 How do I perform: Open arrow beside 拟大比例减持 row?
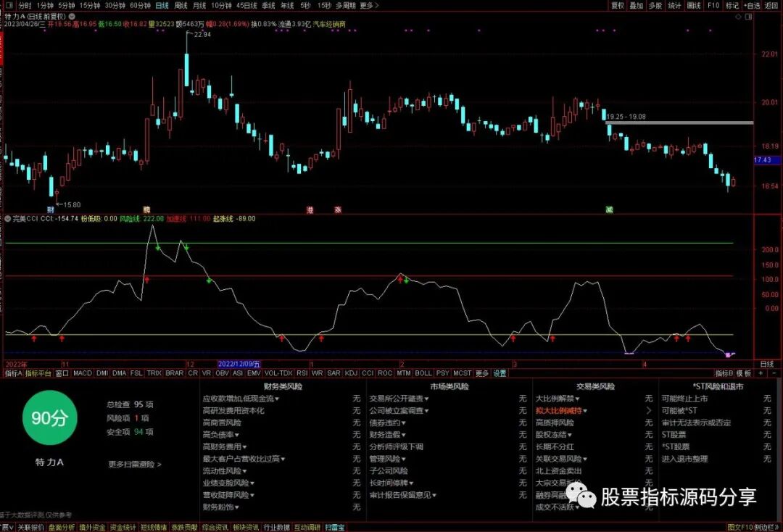click(649, 410)
